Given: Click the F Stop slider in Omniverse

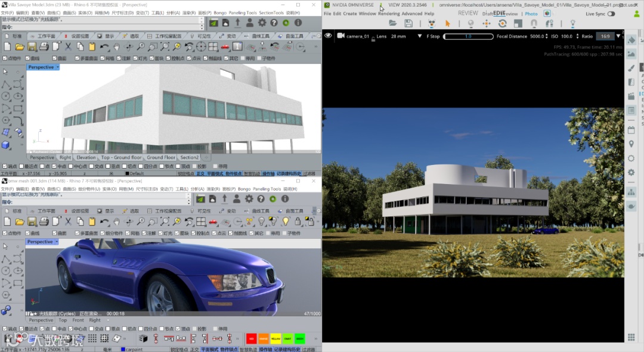Looking at the screenshot, I should coord(468,36).
